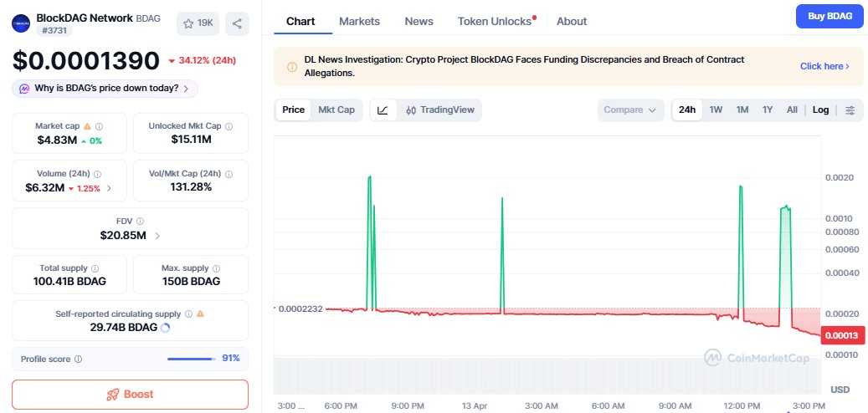The image size is (868, 413).
Task: Click the 91% profile score value
Action: click(231, 359)
